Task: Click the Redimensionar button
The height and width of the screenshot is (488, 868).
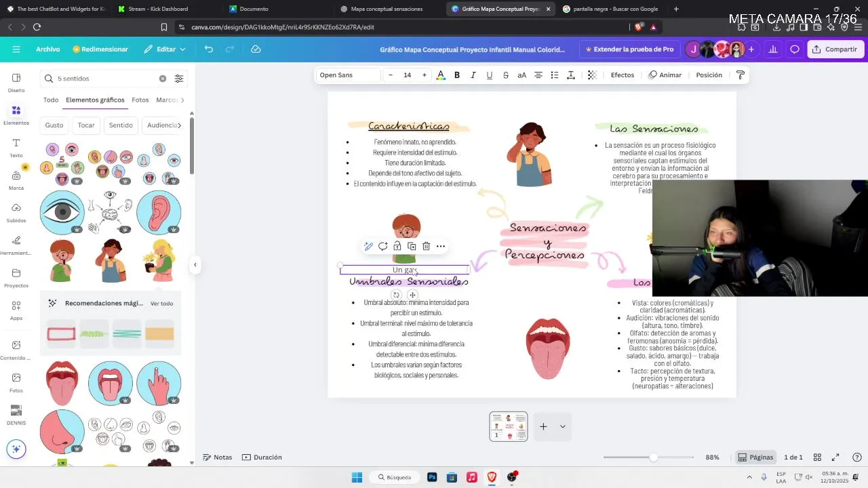Action: [100, 49]
